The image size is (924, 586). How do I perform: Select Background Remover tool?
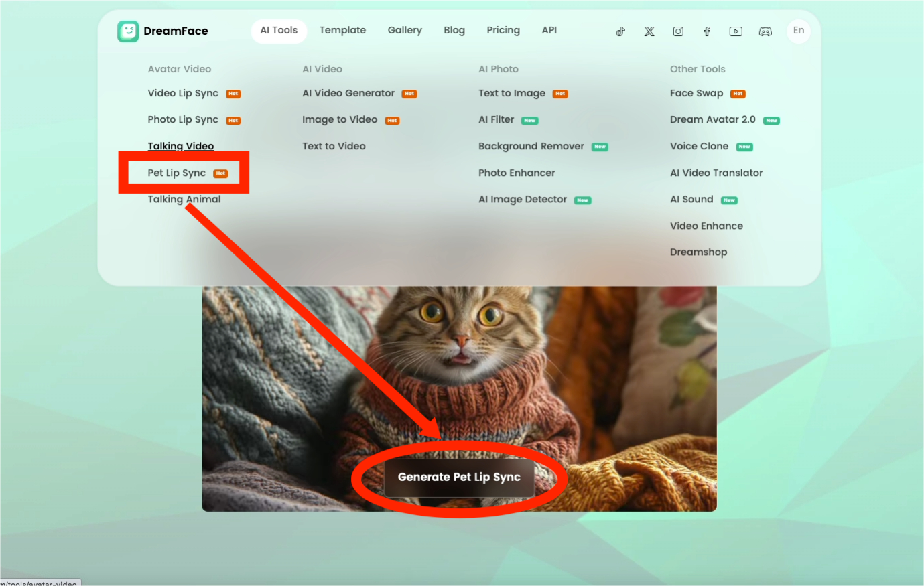[531, 147]
